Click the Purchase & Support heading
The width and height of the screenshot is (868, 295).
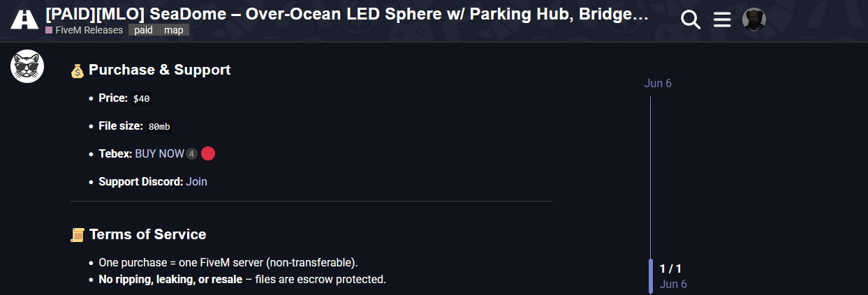pyautogui.click(x=159, y=70)
